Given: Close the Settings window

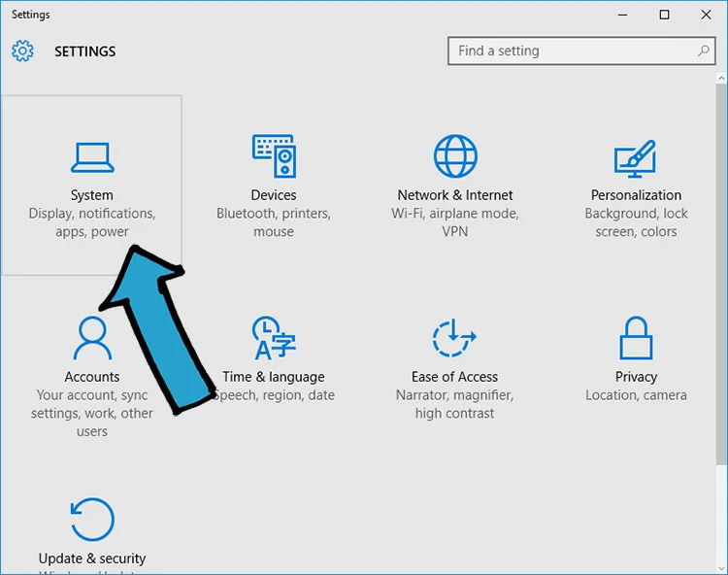Looking at the screenshot, I should point(707,15).
